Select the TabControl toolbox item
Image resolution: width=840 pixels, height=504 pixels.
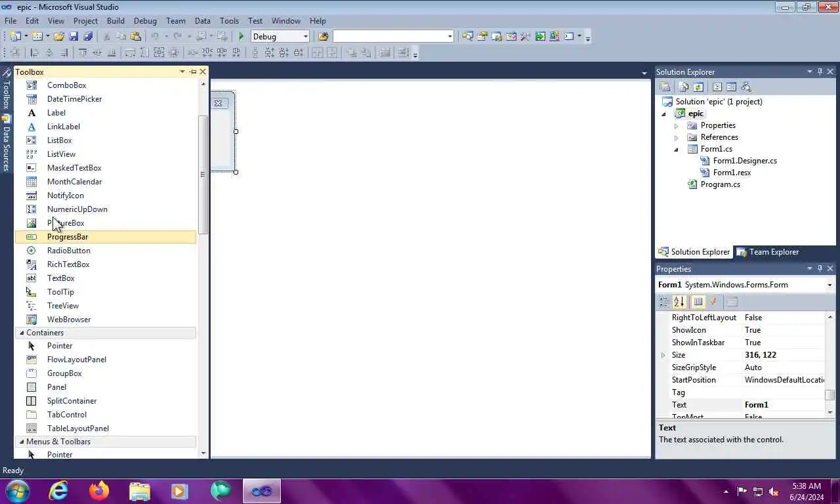tap(106, 415)
